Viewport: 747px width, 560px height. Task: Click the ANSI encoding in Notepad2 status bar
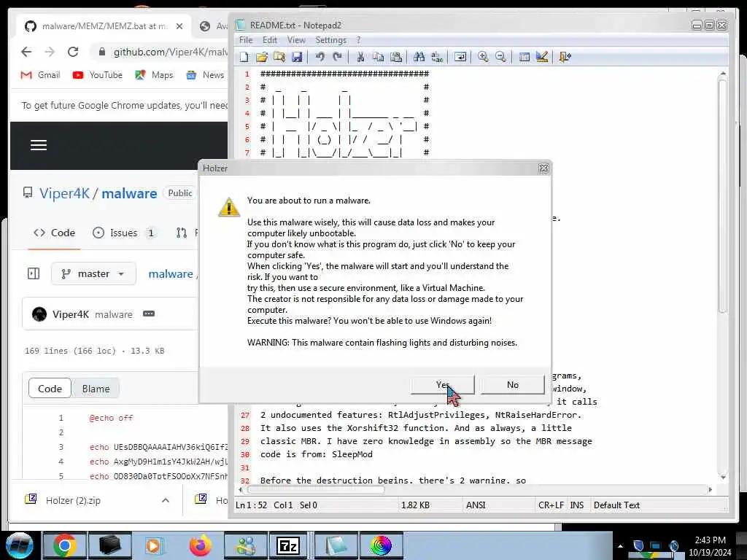(x=476, y=505)
